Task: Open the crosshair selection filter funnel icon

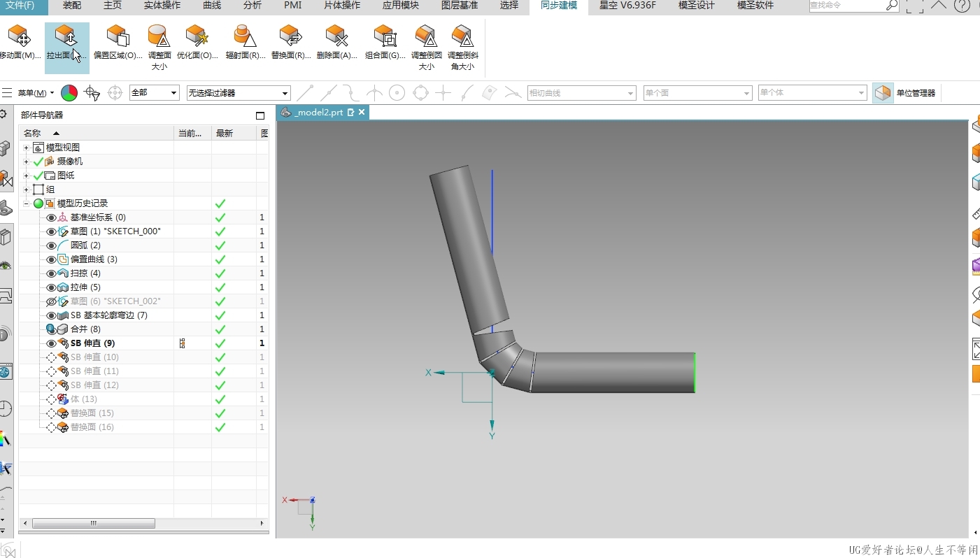Action: 92,93
